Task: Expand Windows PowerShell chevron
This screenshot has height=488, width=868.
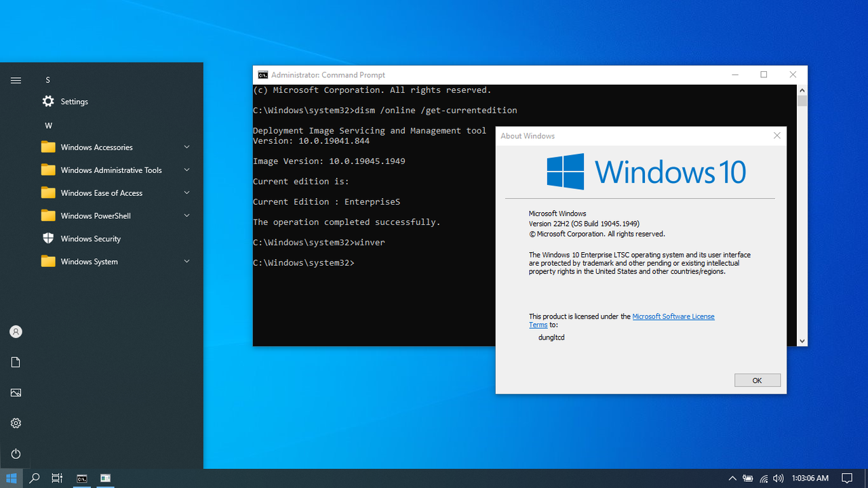Action: pos(186,216)
